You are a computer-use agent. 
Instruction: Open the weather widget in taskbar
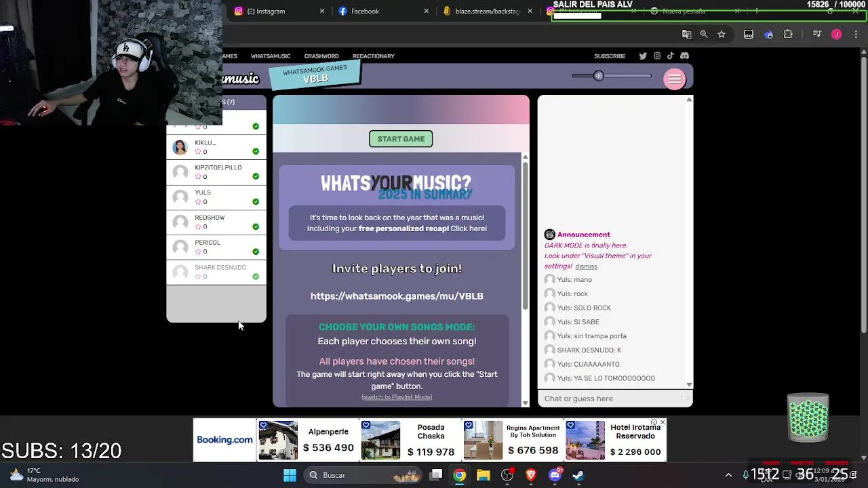coord(45,474)
